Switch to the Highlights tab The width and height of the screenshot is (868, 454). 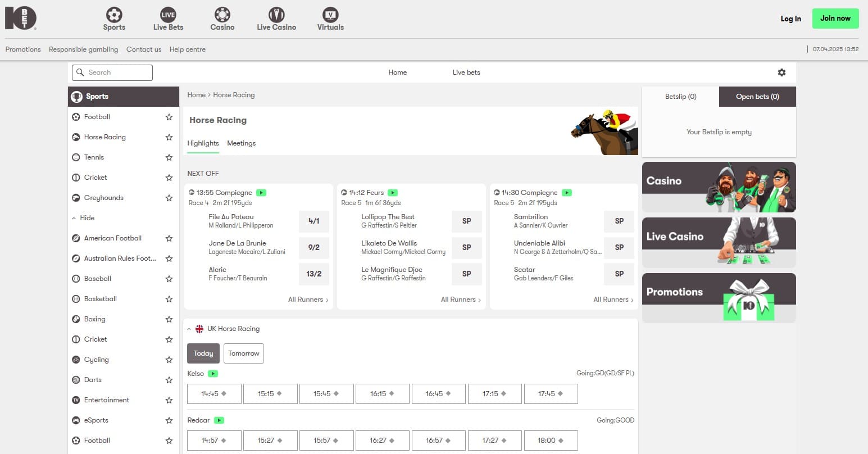(203, 143)
